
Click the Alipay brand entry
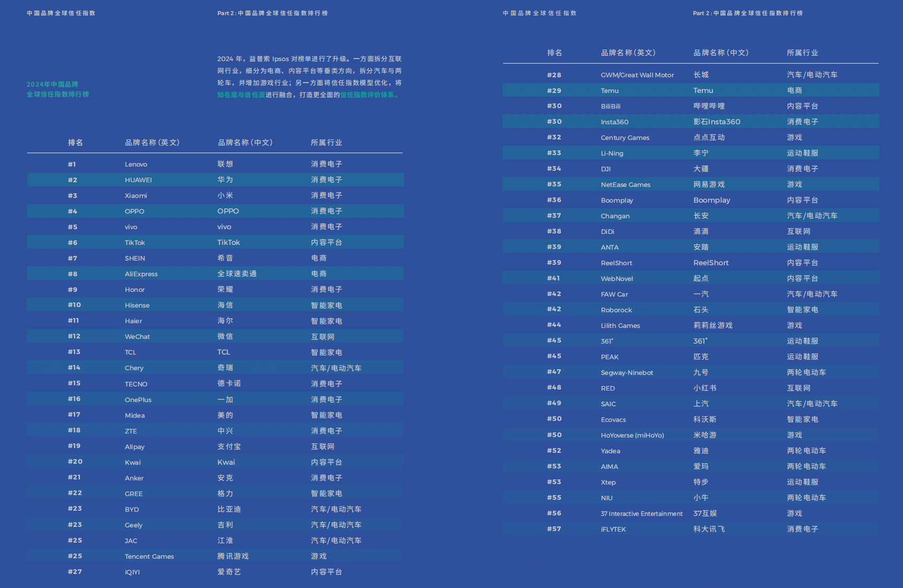(135, 447)
